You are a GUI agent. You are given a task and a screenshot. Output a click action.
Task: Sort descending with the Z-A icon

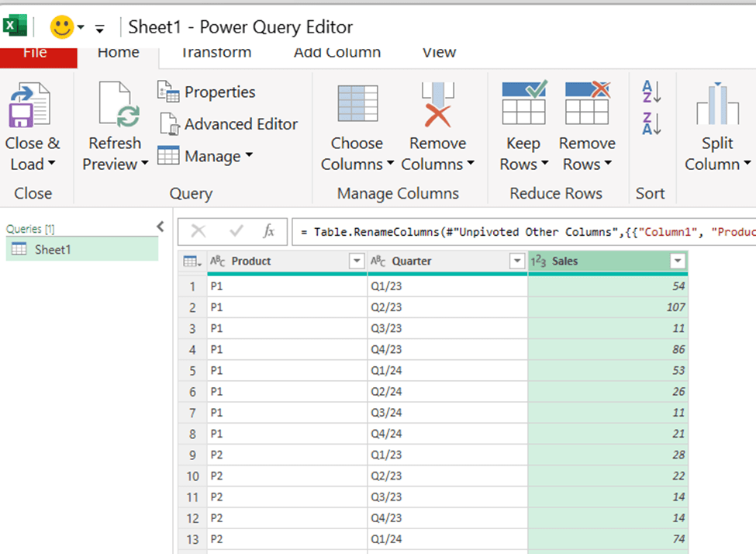tap(651, 123)
